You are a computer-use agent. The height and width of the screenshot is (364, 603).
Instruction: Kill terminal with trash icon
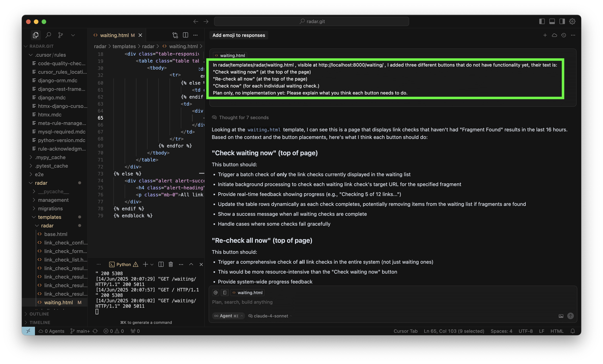(x=171, y=264)
